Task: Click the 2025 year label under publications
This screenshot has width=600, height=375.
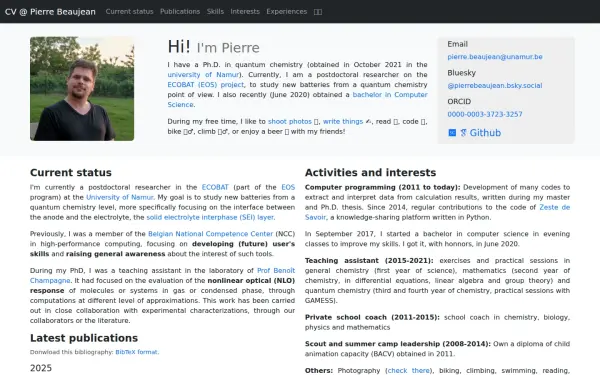Action: point(41,368)
